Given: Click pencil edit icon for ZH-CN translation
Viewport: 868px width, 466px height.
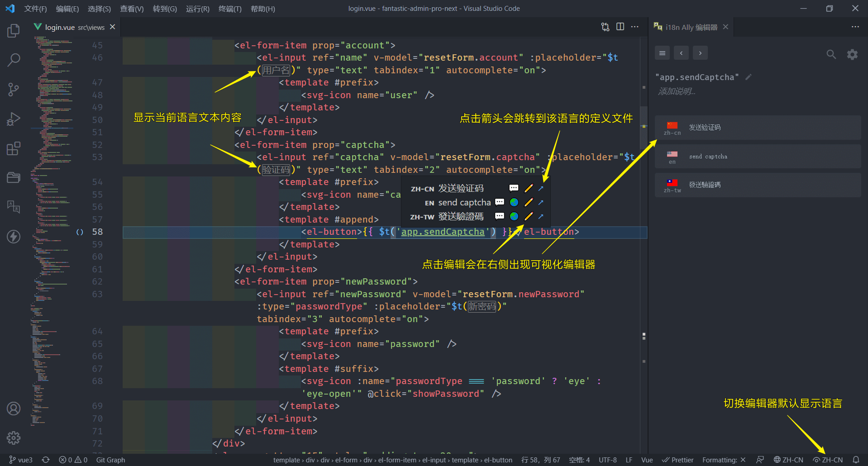Looking at the screenshot, I should [x=528, y=188].
